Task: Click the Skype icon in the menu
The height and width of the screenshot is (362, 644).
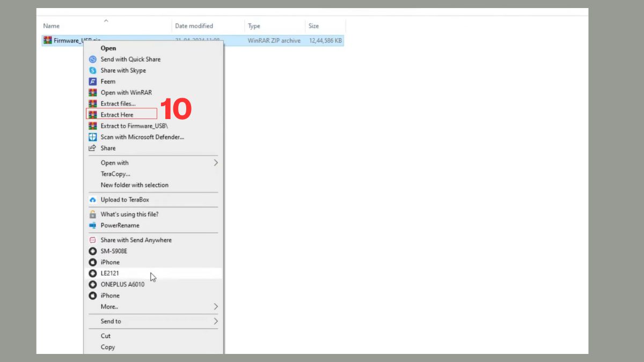Action: (92, 70)
